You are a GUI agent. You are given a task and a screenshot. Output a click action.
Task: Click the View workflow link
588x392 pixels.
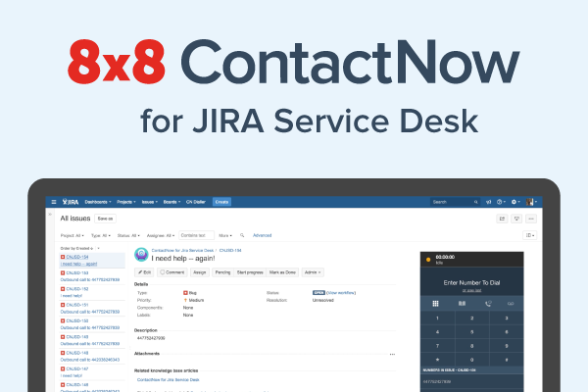pyautogui.click(x=341, y=293)
